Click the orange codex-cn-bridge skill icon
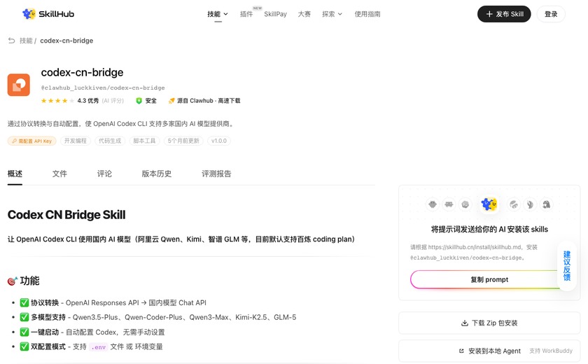This screenshot has width=588, height=364. pyautogui.click(x=19, y=85)
